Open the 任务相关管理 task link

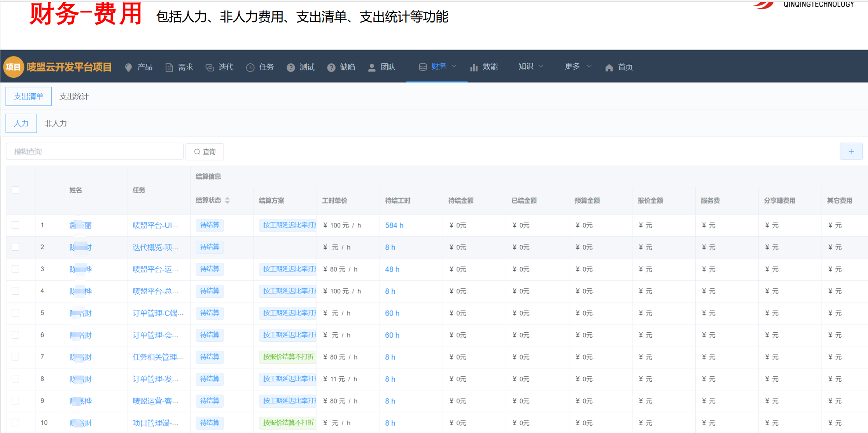[157, 357]
